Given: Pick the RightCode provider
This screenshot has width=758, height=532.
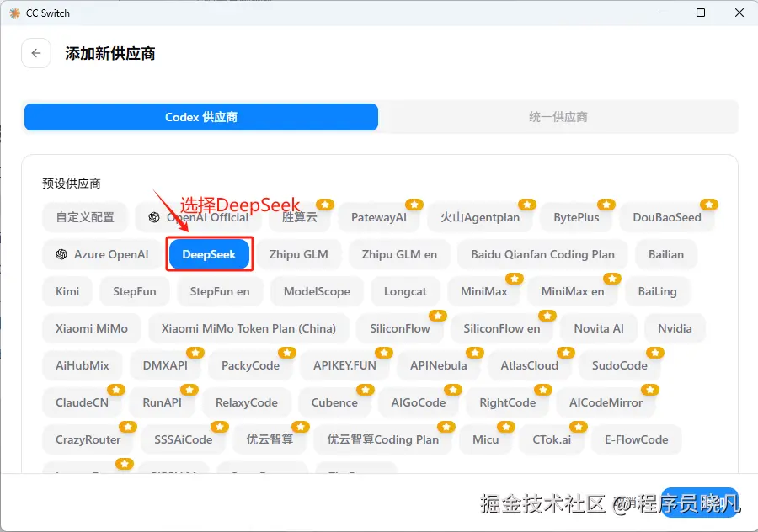Looking at the screenshot, I should [x=508, y=402].
